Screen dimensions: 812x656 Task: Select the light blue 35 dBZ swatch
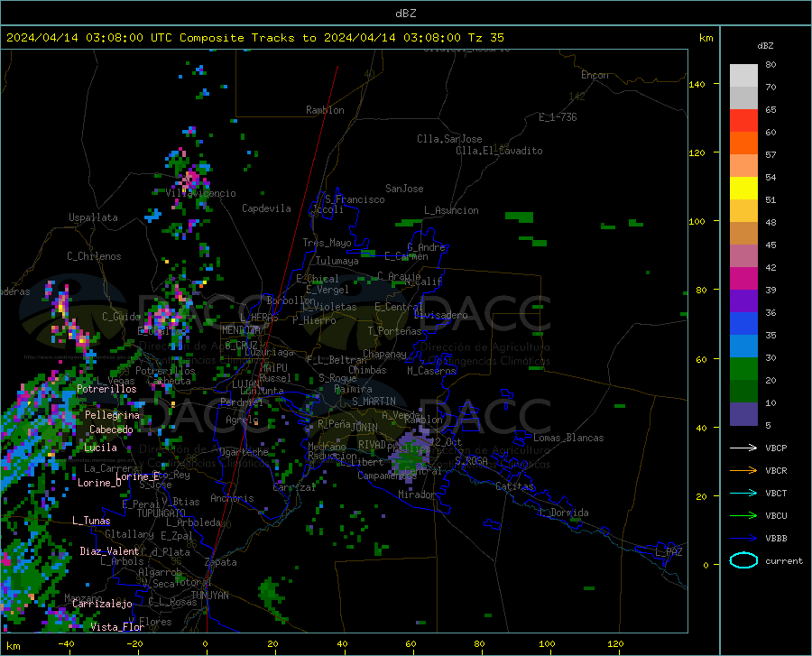[x=743, y=346]
